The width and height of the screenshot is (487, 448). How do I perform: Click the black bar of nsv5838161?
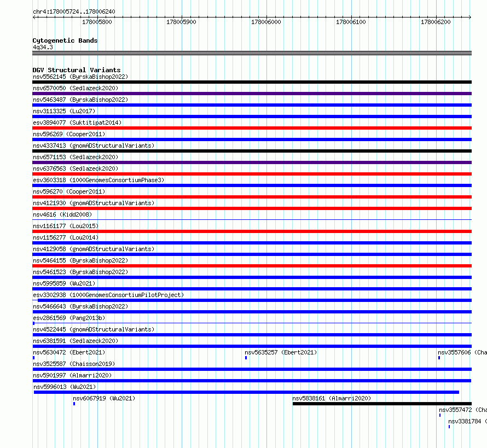382,404
